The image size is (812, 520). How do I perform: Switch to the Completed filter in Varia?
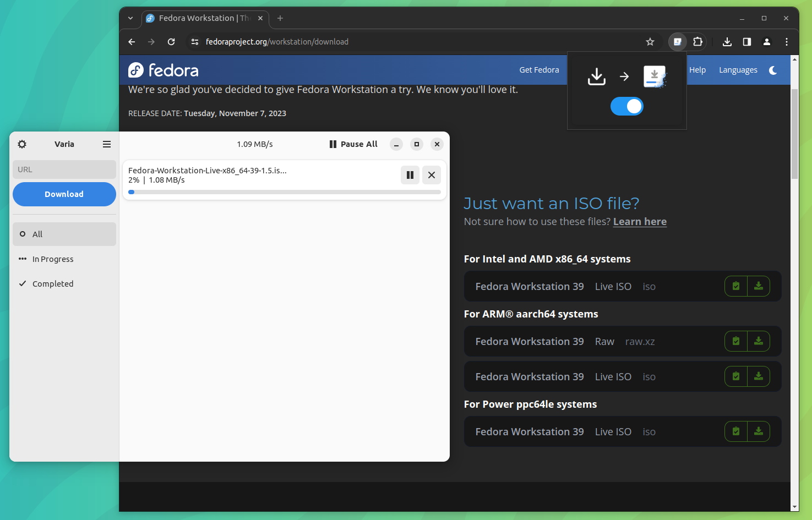[x=53, y=283]
